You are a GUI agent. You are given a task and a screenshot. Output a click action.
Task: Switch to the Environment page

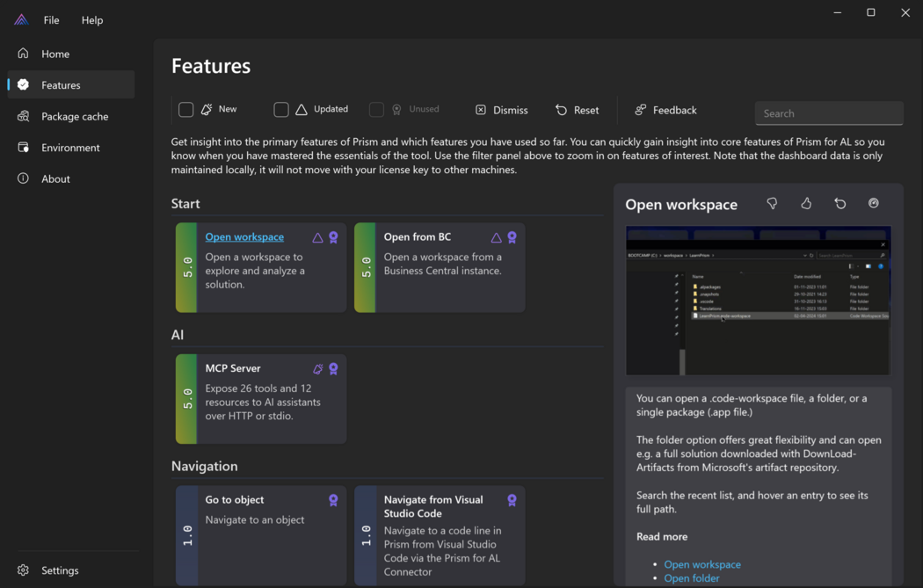(70, 147)
